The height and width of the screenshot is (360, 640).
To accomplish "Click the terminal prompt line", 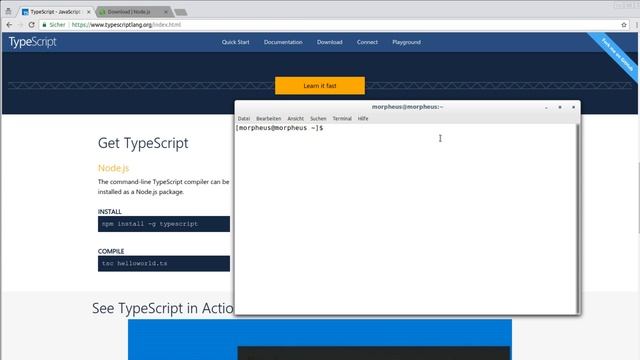I will pos(279,128).
